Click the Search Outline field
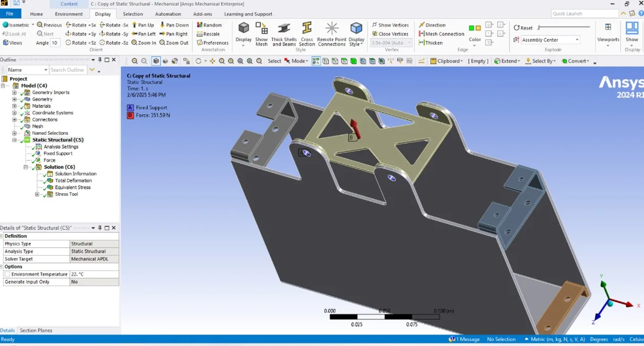 (x=68, y=70)
